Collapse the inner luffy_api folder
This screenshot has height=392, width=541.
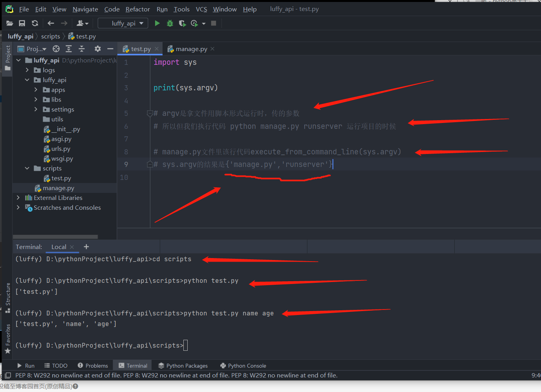point(27,80)
